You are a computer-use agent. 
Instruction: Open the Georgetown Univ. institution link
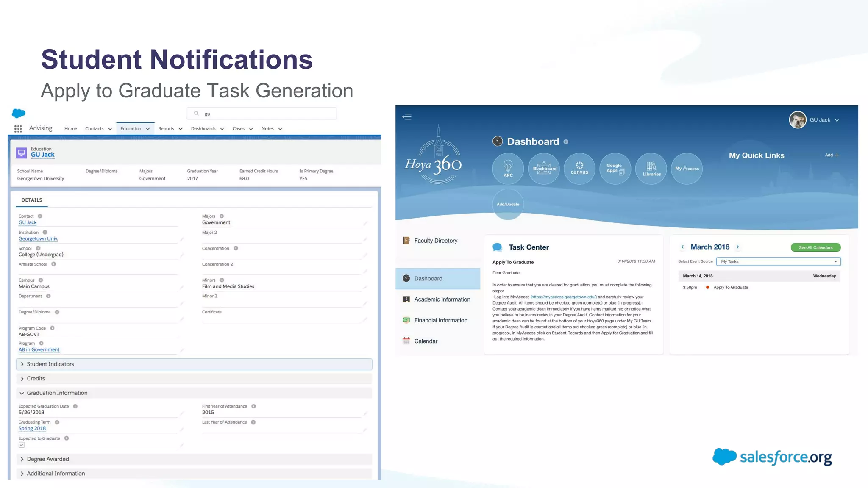(38, 238)
